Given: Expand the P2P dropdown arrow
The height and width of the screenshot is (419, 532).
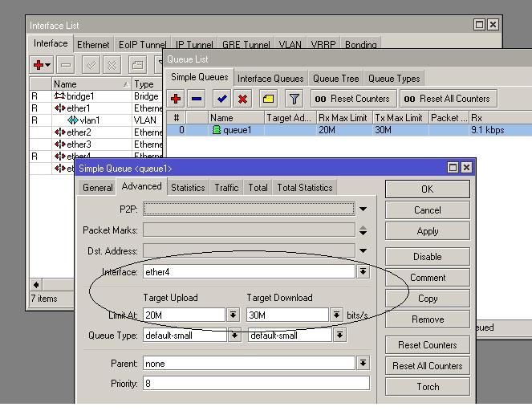Looking at the screenshot, I should [x=363, y=209].
